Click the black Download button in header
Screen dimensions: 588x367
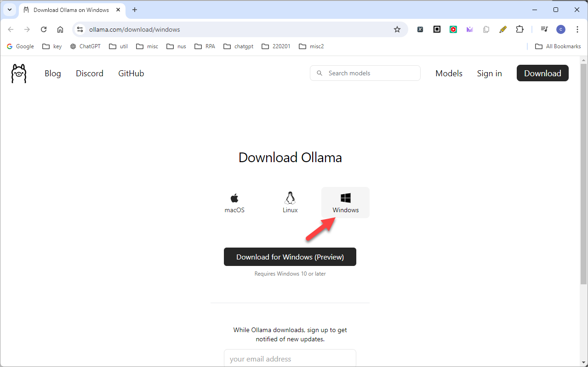coord(542,73)
